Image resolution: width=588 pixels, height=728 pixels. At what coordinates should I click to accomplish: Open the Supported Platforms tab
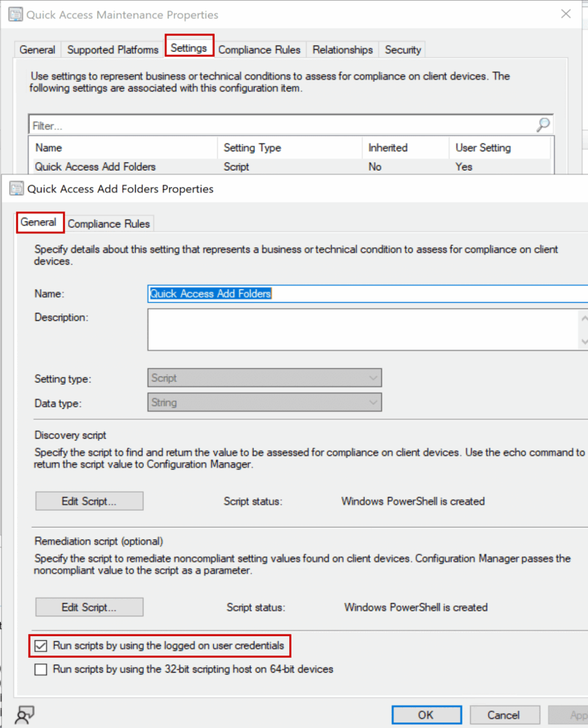[112, 50]
